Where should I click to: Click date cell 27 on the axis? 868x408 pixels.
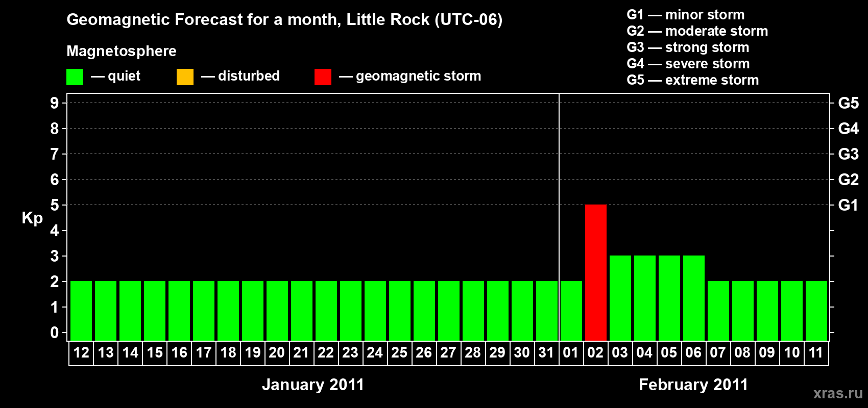tap(449, 353)
